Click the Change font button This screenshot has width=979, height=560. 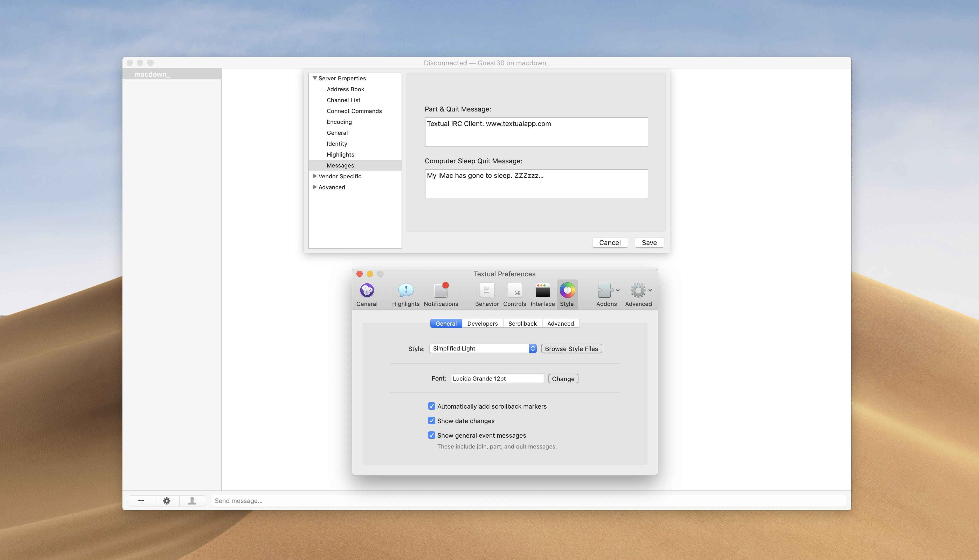(563, 379)
